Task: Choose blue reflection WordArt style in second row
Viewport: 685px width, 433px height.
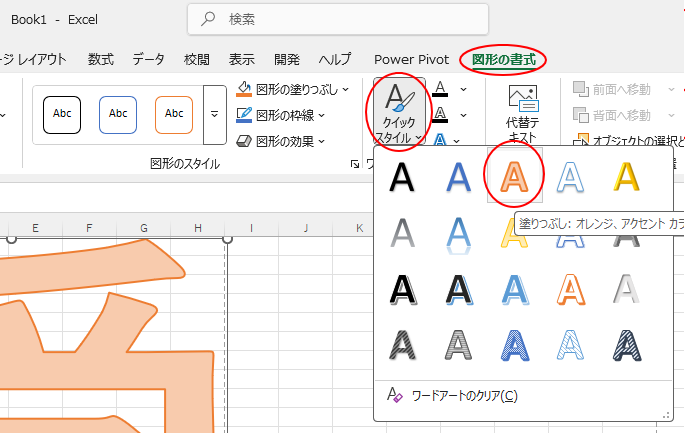Action: (458, 235)
